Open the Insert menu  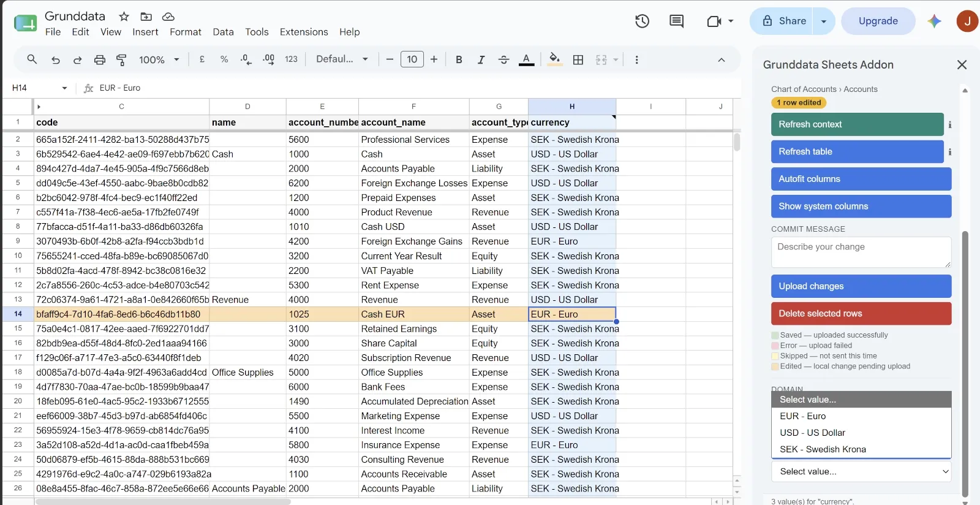pyautogui.click(x=145, y=32)
